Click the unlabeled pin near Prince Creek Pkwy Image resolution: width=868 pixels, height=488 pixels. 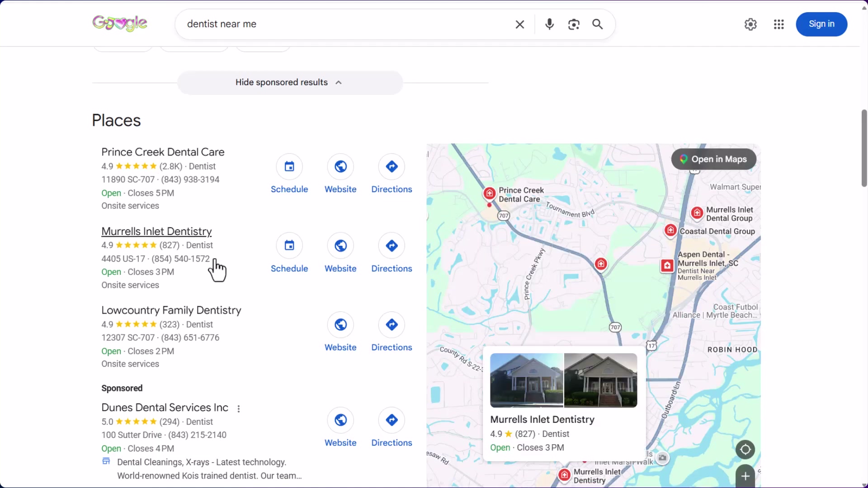point(601,263)
